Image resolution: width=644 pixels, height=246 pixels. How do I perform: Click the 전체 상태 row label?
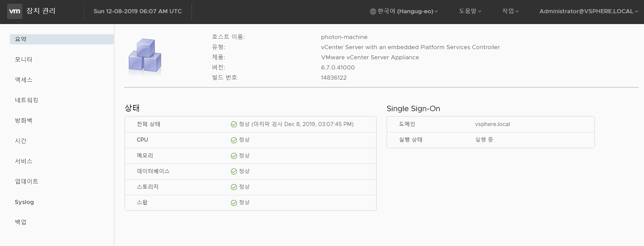[148, 124]
